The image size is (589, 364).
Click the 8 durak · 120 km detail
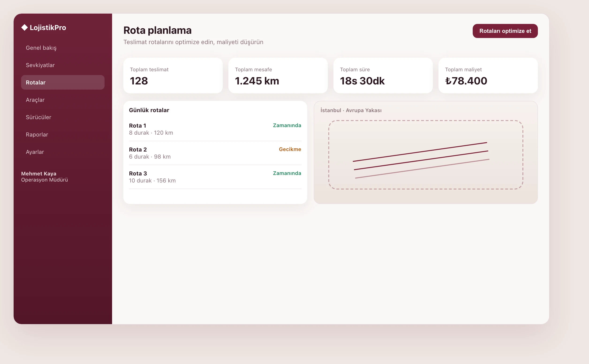(151, 133)
